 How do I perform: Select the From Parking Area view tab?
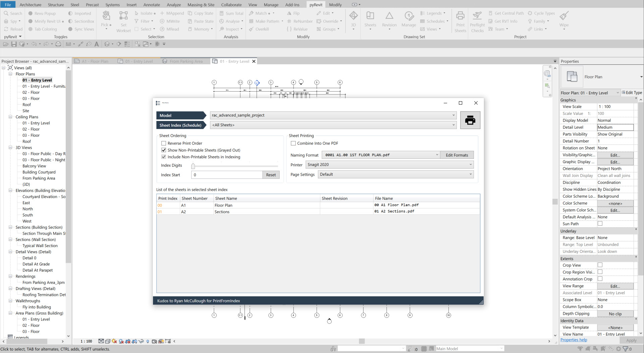click(186, 61)
